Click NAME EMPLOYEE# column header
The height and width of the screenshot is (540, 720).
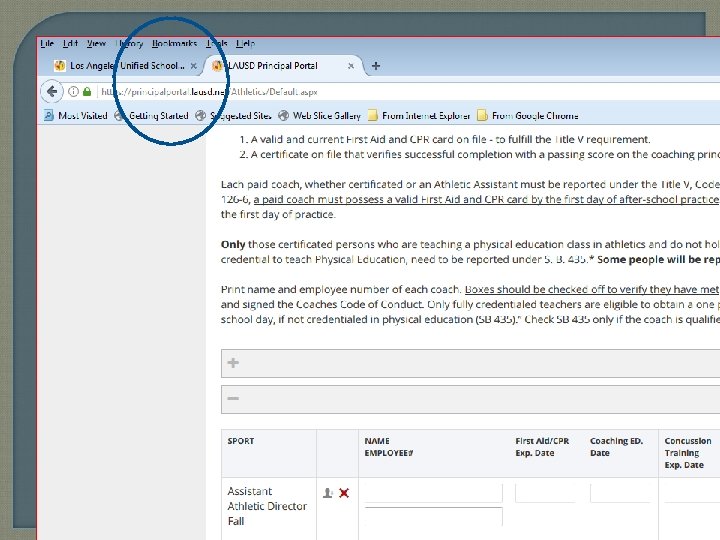(389, 447)
